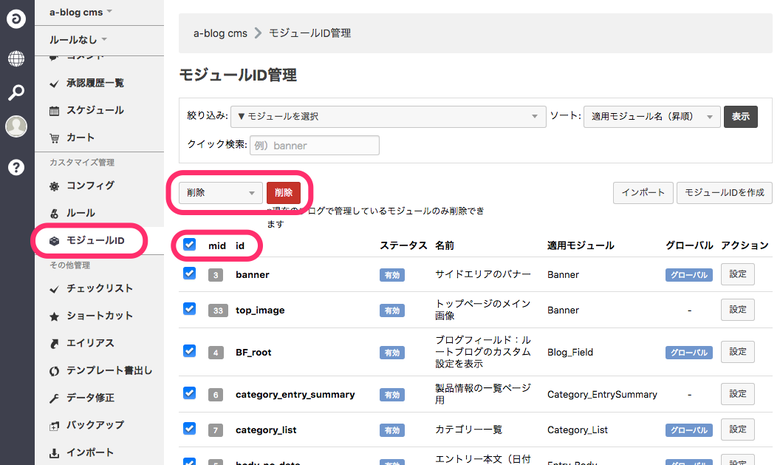Screen dimensions: 780x465
Task: Click the モジュールIDを作成 button
Action: [722, 193]
